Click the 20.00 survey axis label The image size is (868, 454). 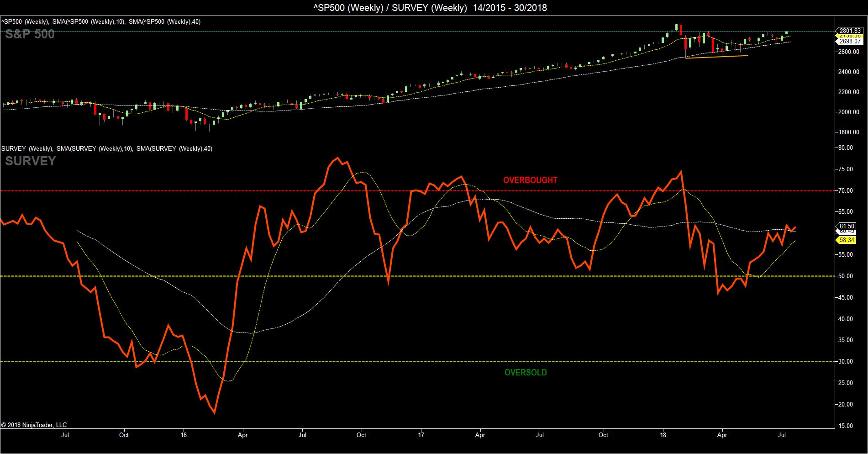846,404
